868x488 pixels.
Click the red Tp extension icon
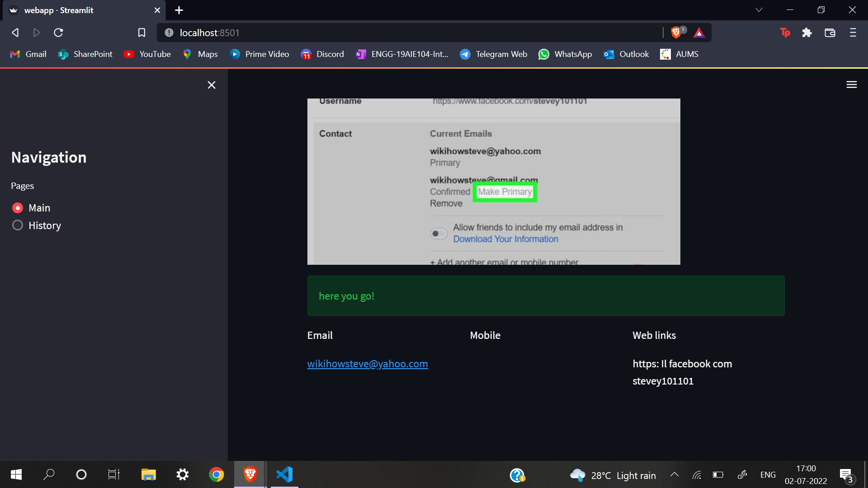(x=785, y=33)
